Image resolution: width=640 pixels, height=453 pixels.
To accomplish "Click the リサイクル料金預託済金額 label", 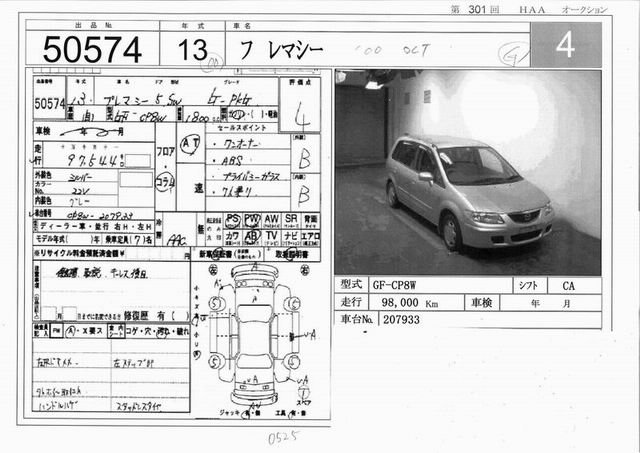I will click(80, 254).
